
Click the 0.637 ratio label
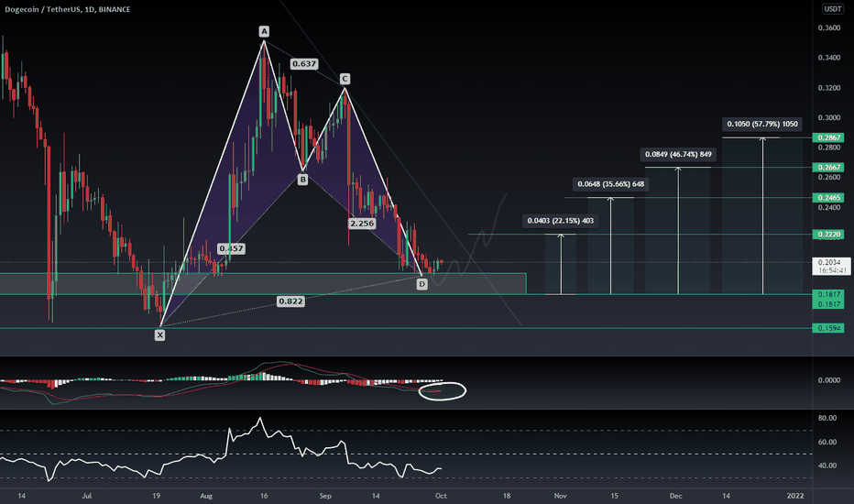point(304,64)
